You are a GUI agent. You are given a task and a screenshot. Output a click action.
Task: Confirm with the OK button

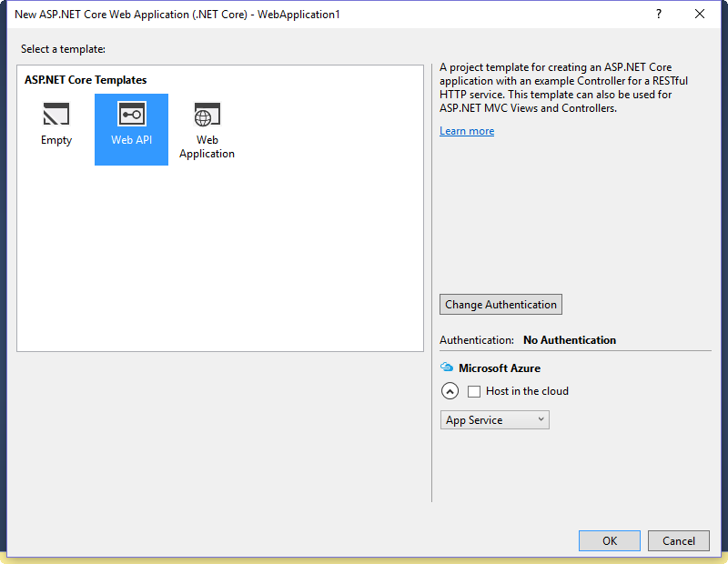610,540
